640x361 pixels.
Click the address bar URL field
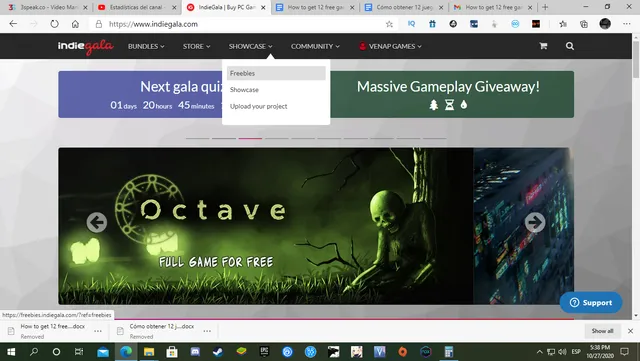pos(245,24)
